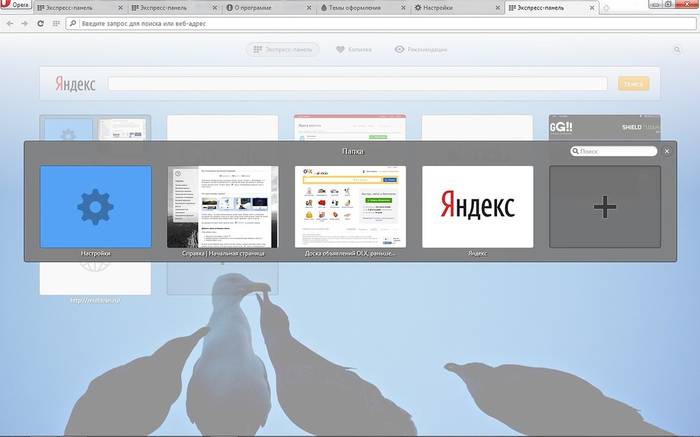Image resolution: width=700 pixels, height=437 pixels.
Task: Select the Экспресс-панель navigation button
Action: click(283, 50)
